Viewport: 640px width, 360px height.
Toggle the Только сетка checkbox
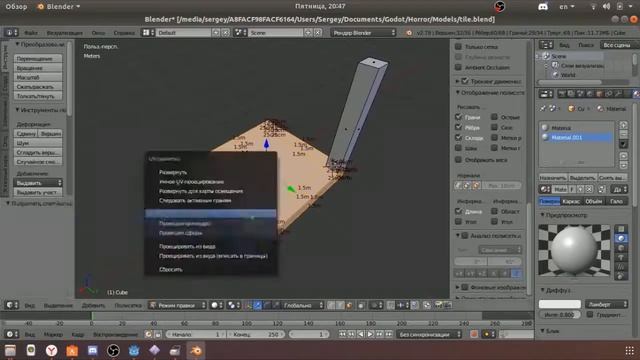point(458,47)
